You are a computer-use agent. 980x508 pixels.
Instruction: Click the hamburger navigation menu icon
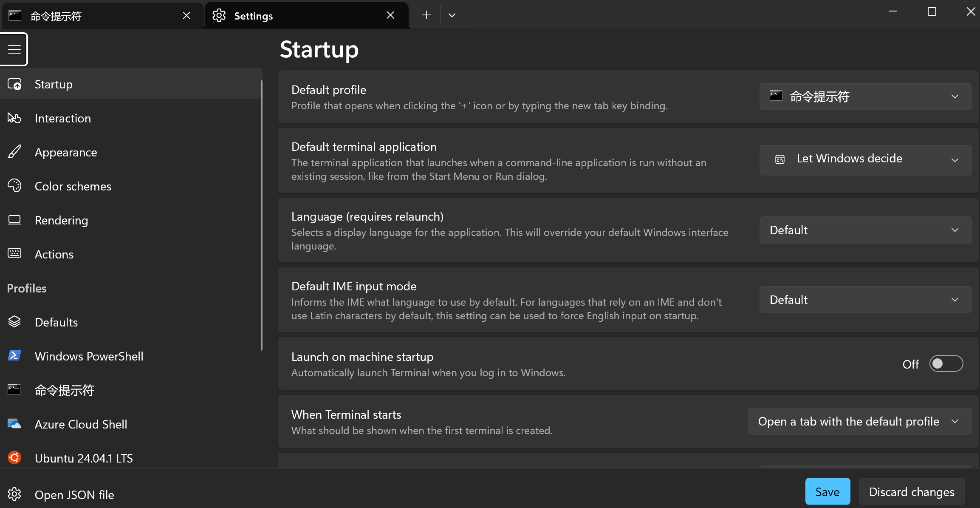(x=14, y=49)
